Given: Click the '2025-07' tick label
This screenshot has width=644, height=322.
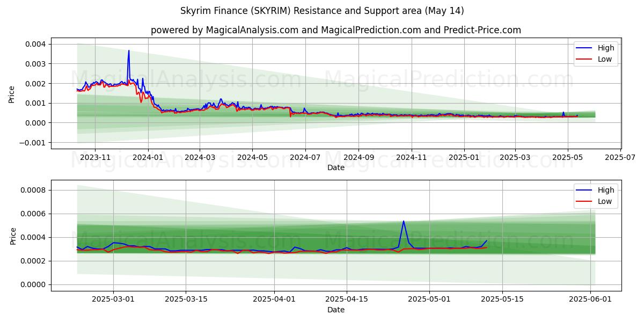Looking at the screenshot, I should pos(620,157).
